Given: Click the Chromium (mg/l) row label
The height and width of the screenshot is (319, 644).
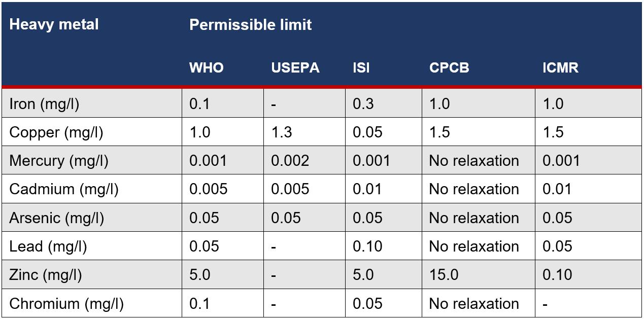Looking at the screenshot, I should point(66,304).
